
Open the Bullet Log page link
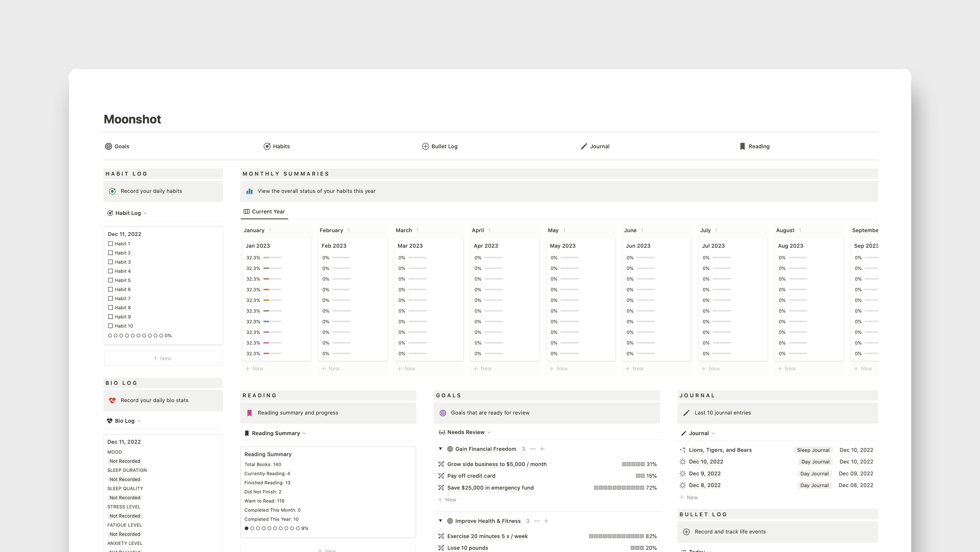[x=444, y=146]
